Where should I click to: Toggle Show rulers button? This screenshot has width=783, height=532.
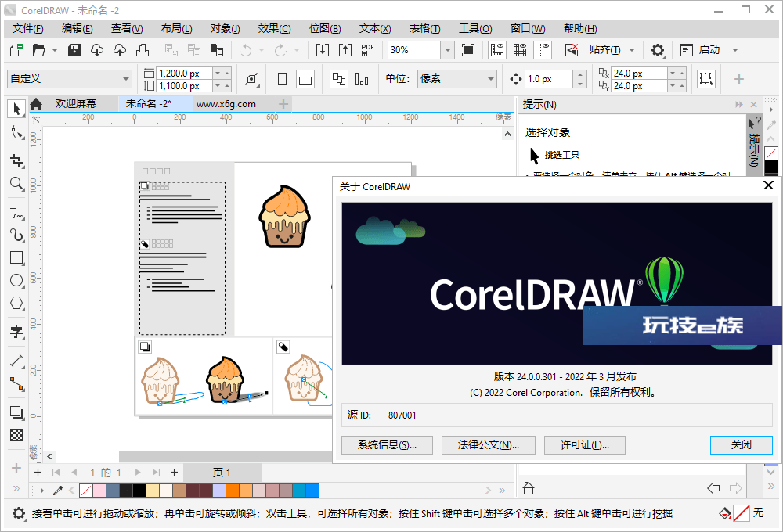click(x=497, y=50)
